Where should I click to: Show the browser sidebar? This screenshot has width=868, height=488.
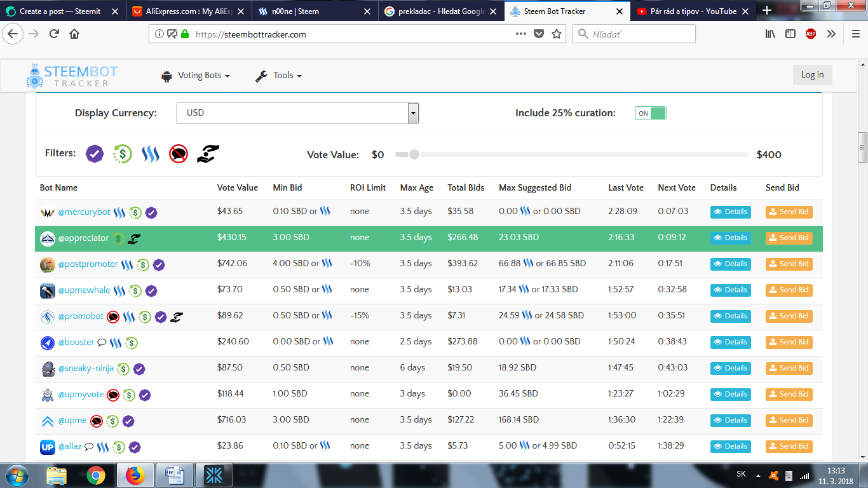click(790, 34)
